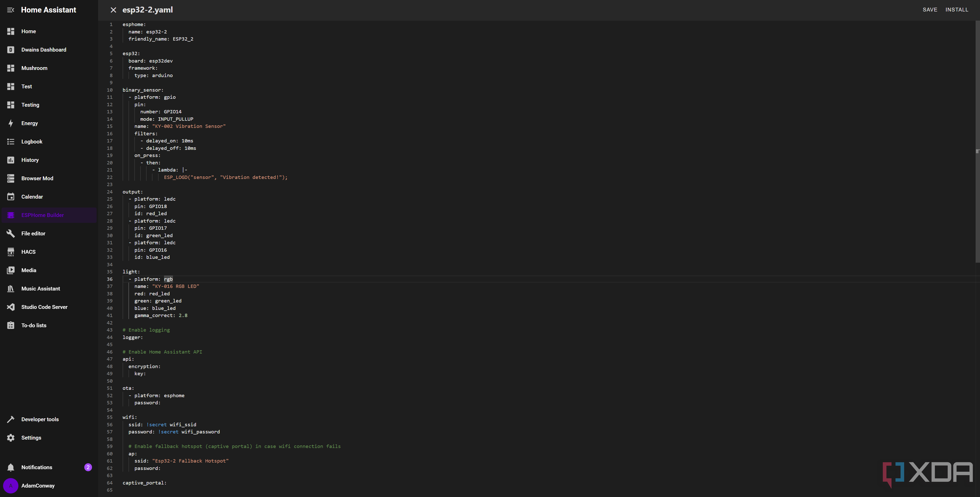Viewport: 980px width, 497px height.
Task: Click the ESPHome Builder chip icon
Action: pos(11,215)
